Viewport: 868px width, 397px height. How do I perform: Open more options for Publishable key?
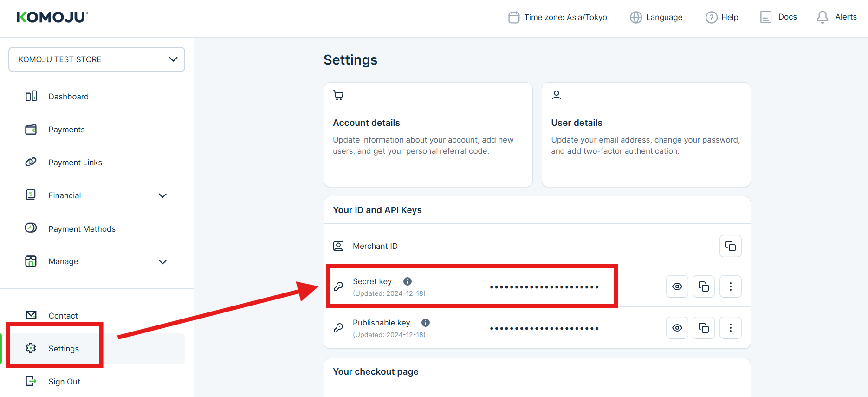[730, 328]
